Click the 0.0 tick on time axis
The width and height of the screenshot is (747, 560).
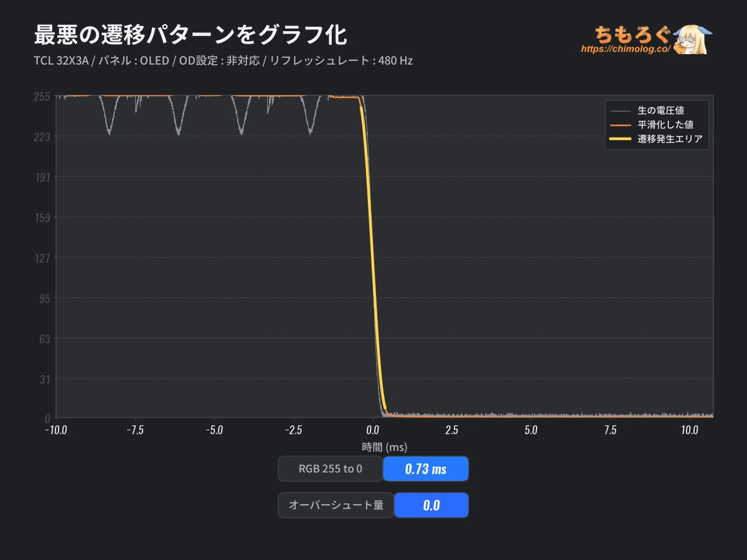[x=373, y=430]
